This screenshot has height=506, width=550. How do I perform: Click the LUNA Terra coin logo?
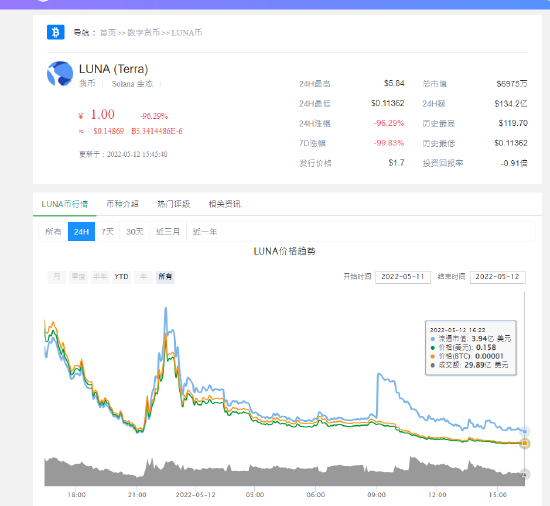(60, 73)
